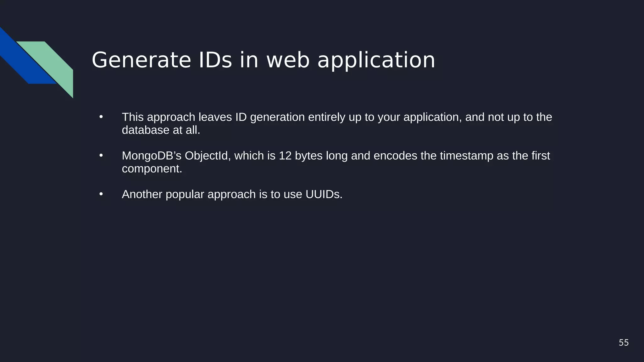Viewport: 644px width, 362px height.
Task: Select the bullet 'Another popular approach is to use UUIDs.'
Action: click(x=232, y=194)
